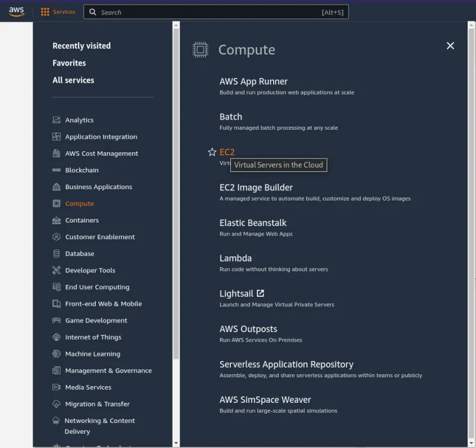Select the Internet of Things category icon
The image size is (476, 448).
pos(55,337)
